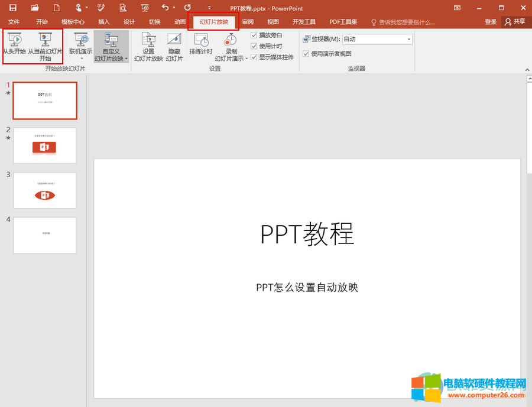
Task: Open the Animations (动画) ribbon tab
Action: click(180, 22)
